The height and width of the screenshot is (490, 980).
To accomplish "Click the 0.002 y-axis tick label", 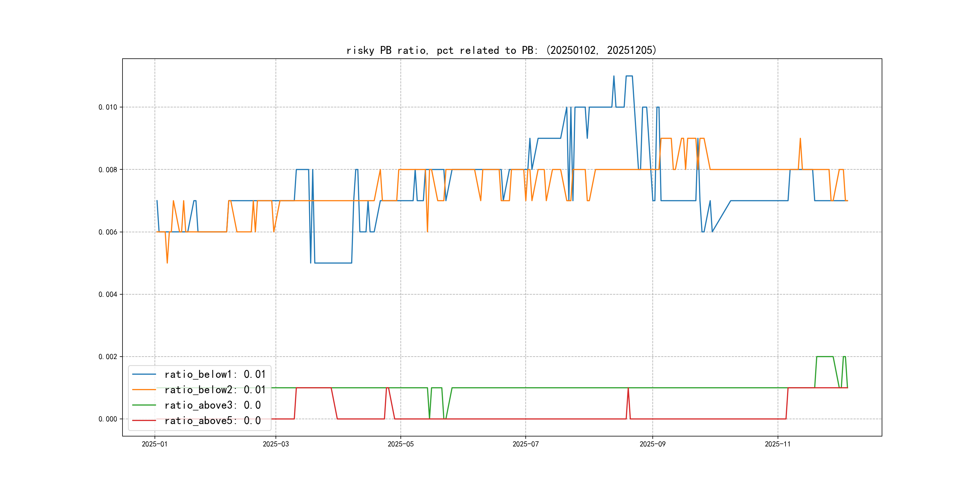I will (x=108, y=357).
